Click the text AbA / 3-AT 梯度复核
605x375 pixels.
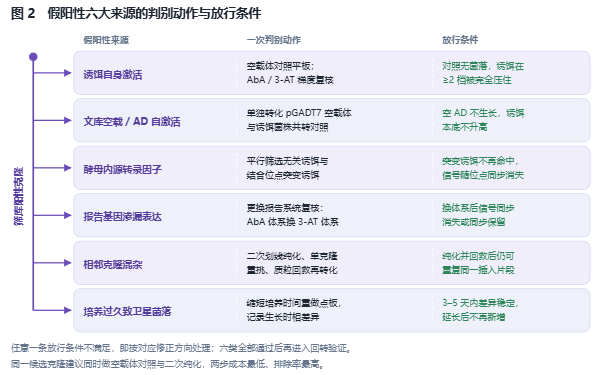point(290,80)
